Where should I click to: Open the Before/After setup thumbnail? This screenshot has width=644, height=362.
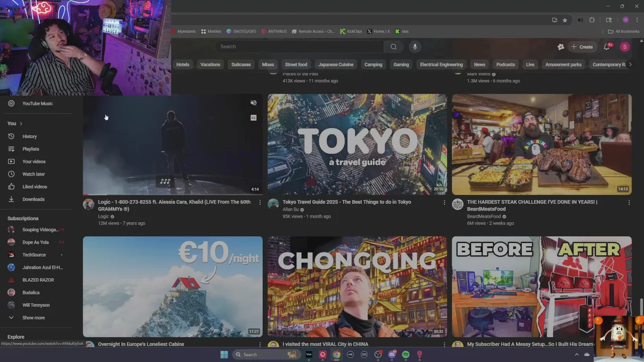point(542,287)
